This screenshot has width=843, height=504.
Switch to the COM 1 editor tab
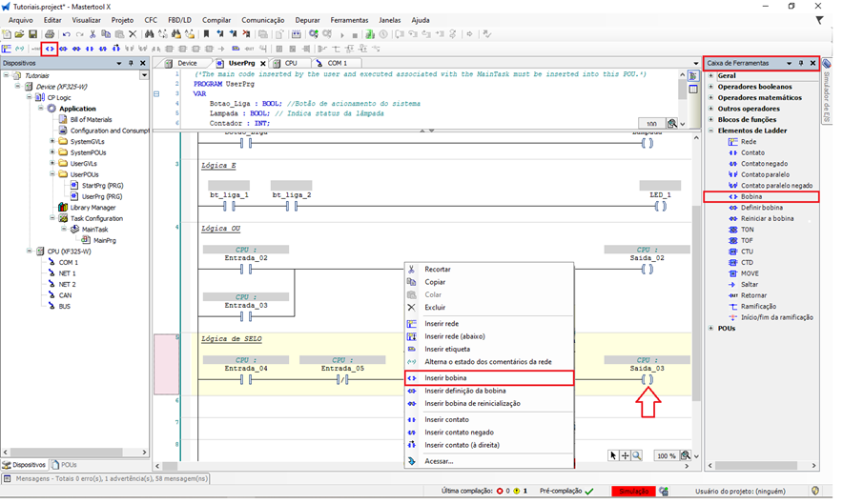338,63
